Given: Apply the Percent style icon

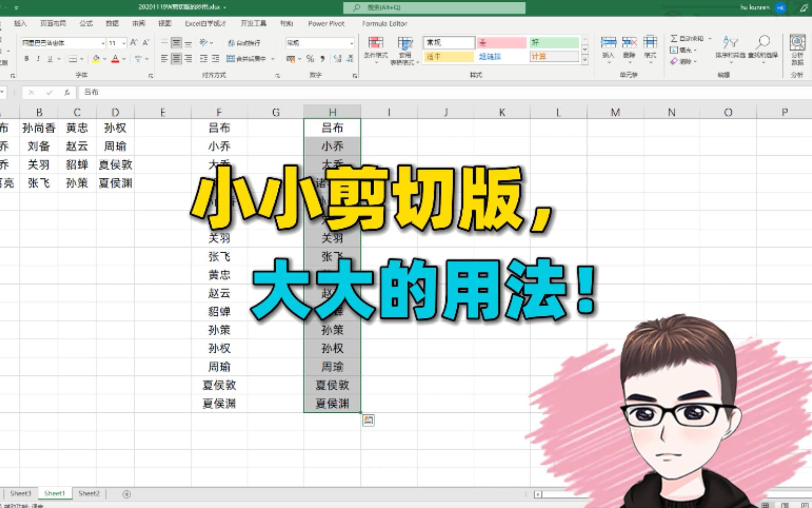Looking at the screenshot, I should tap(310, 59).
